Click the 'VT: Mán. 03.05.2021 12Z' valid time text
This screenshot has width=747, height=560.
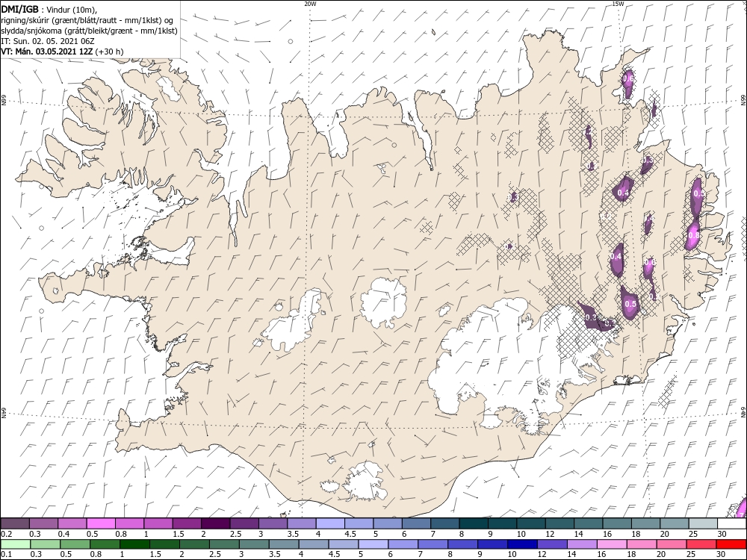click(47, 52)
